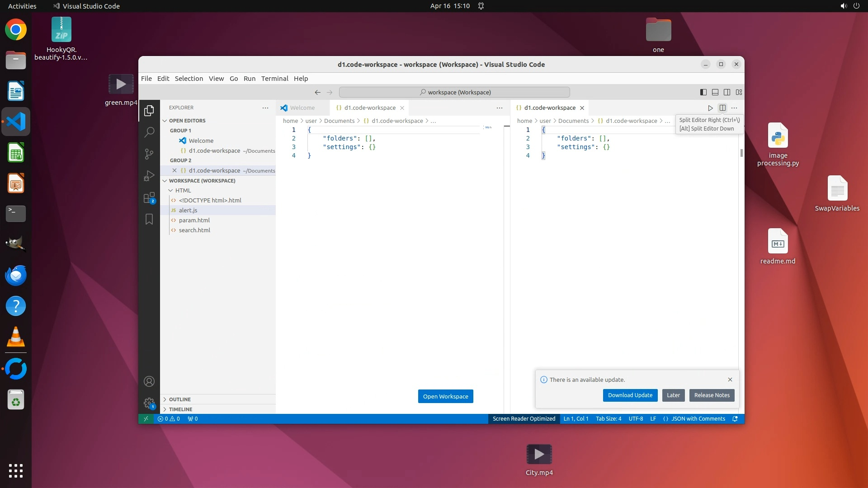868x488 pixels.
Task: Click the workspace search command box
Action: tap(454, 92)
